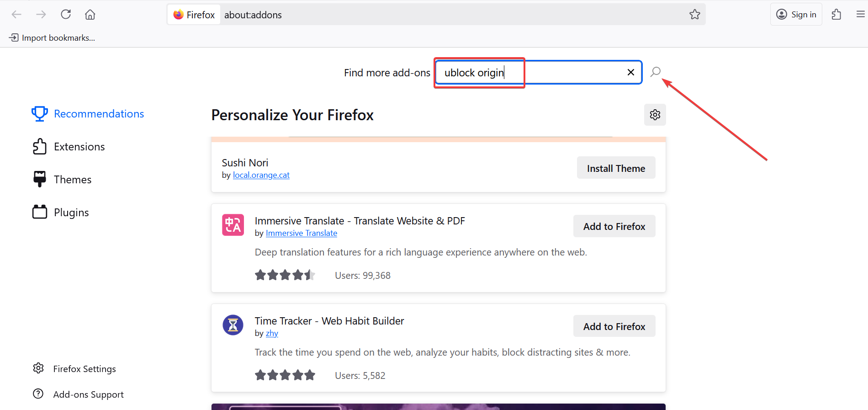Open the add-on tools gear menu

655,115
